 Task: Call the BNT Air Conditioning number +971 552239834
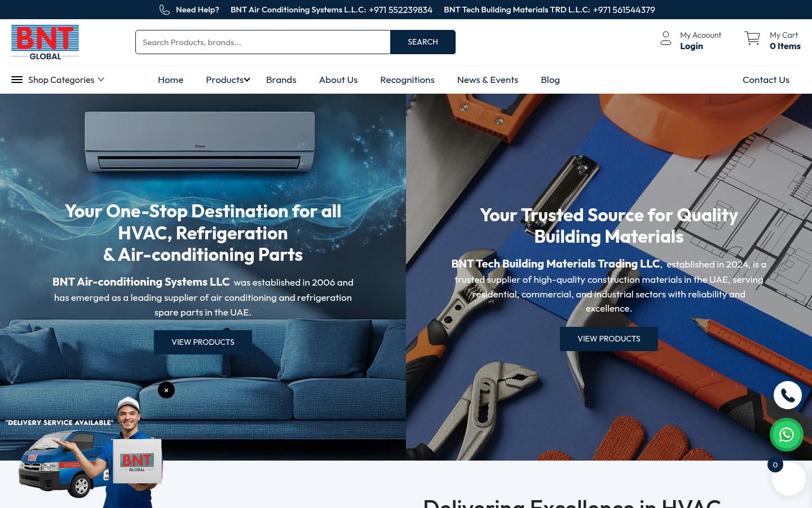pyautogui.click(x=400, y=10)
